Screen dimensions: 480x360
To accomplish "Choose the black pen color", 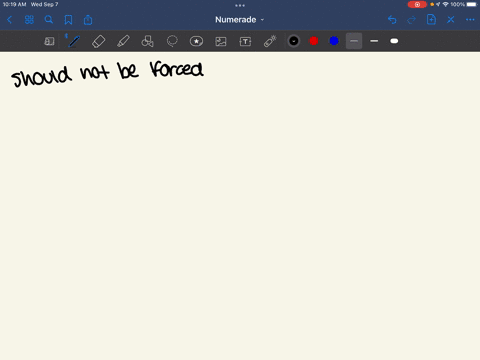I will [294, 41].
